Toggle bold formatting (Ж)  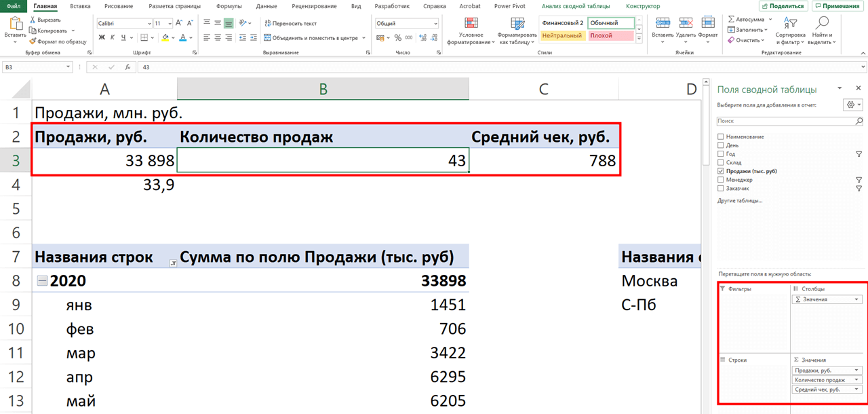click(102, 37)
